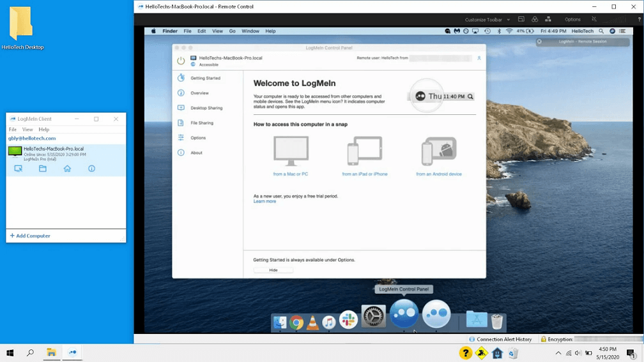Viewport: 644px width, 362px height.
Task: Open Connection Alert History in status bar
Action: click(x=503, y=340)
